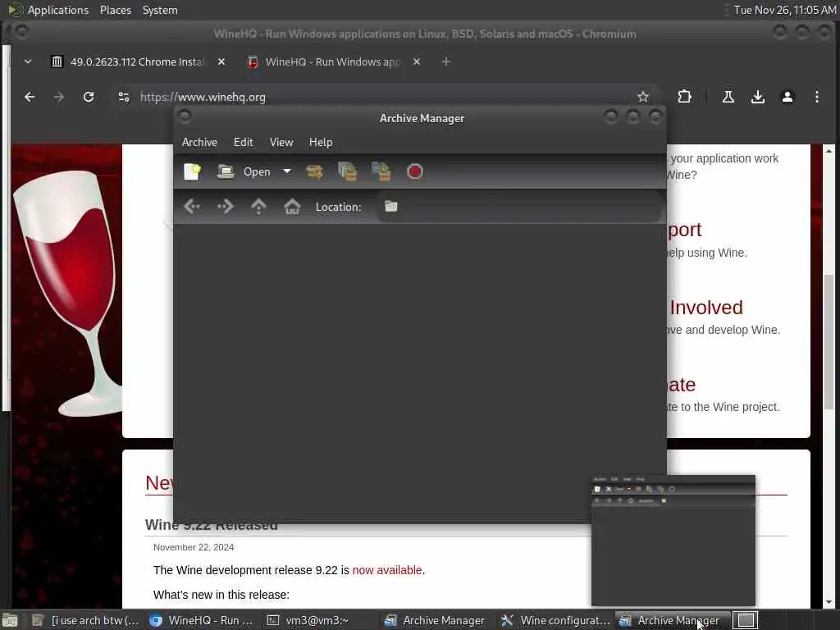Click the 'now available' link
This screenshot has width=840, height=630.
tap(387, 570)
